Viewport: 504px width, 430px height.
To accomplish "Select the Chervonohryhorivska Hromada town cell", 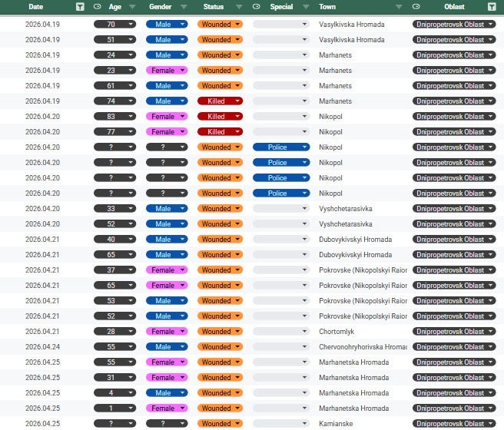I will [x=363, y=347].
